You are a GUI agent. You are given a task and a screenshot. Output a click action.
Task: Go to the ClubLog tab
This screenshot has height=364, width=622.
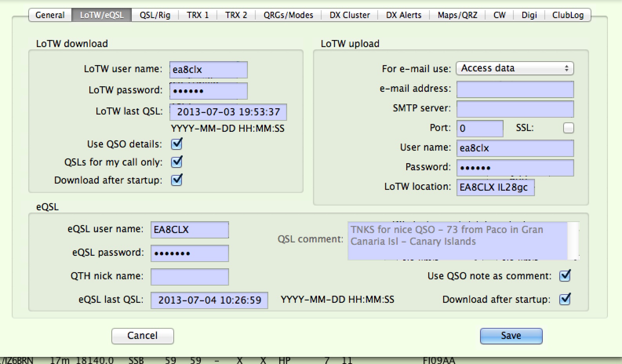(x=568, y=15)
